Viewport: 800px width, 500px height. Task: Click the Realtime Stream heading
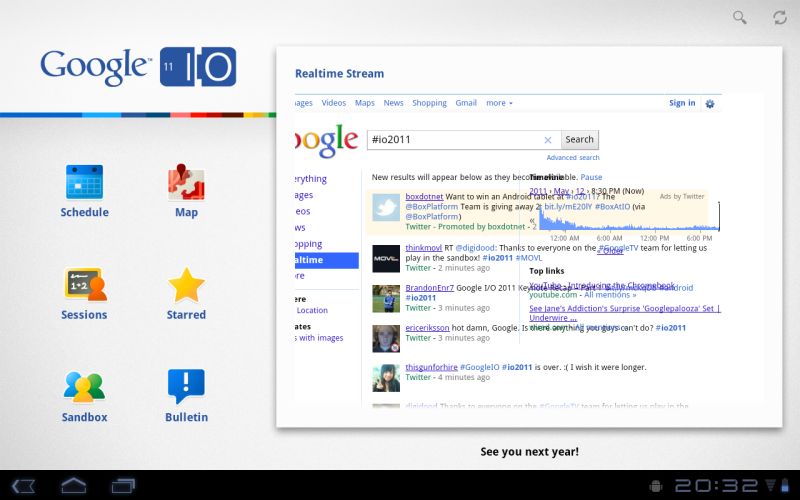(x=339, y=73)
